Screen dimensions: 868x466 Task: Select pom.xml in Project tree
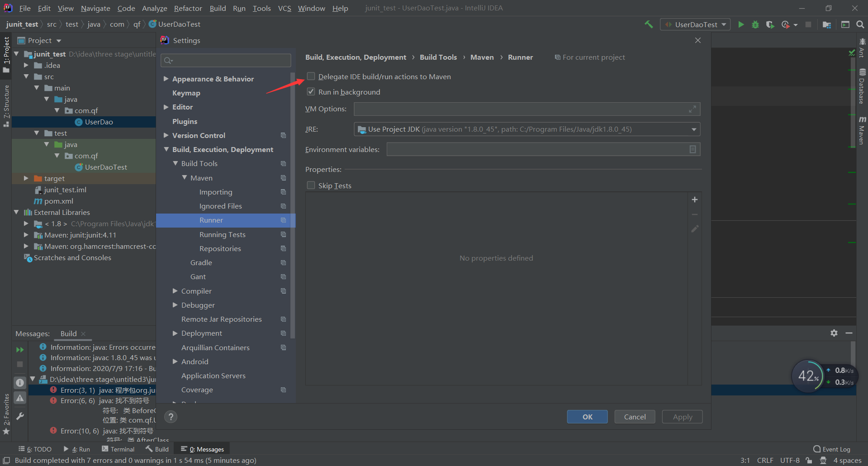coord(58,201)
